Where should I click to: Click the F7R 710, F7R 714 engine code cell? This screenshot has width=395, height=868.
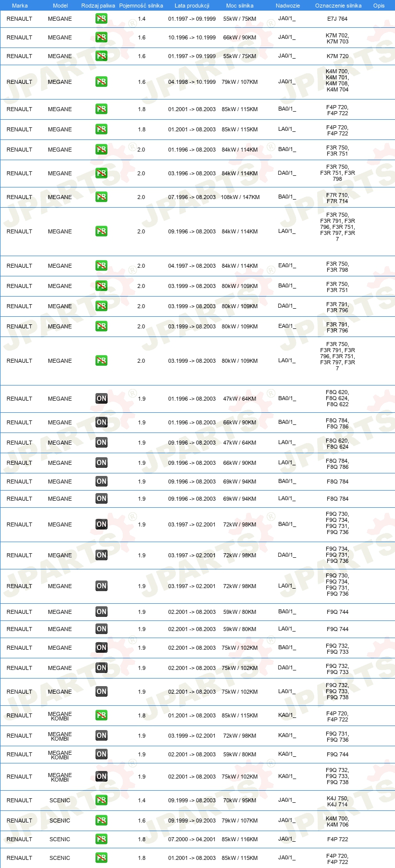(x=337, y=198)
